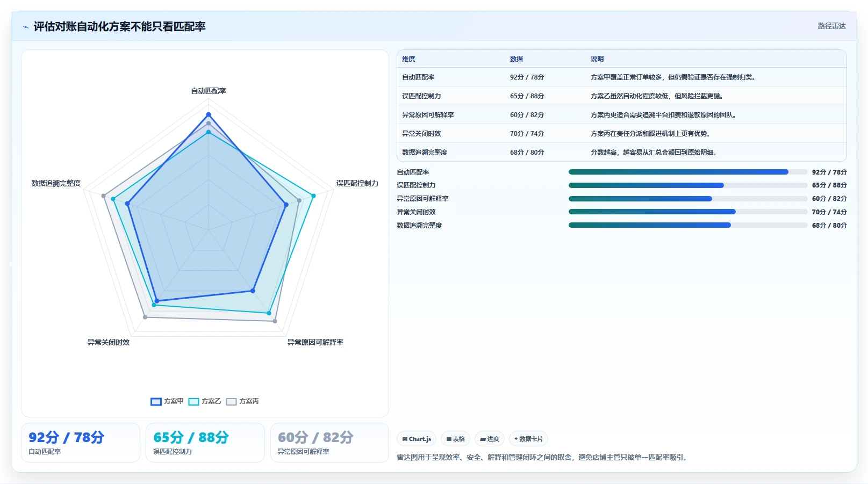
Task: Click table cell 70分 / 74分
Action: coord(527,134)
